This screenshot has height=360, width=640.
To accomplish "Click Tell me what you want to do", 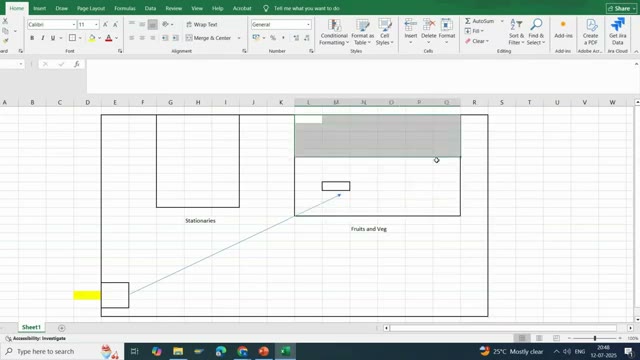I will 307,8.
